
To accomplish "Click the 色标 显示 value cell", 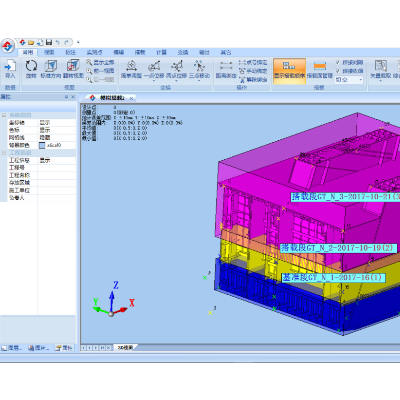I will [x=57, y=130].
